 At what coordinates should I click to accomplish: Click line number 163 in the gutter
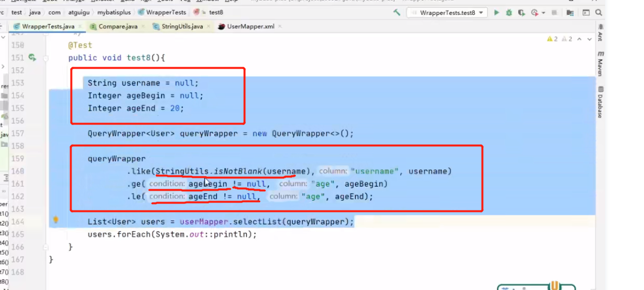click(x=18, y=209)
